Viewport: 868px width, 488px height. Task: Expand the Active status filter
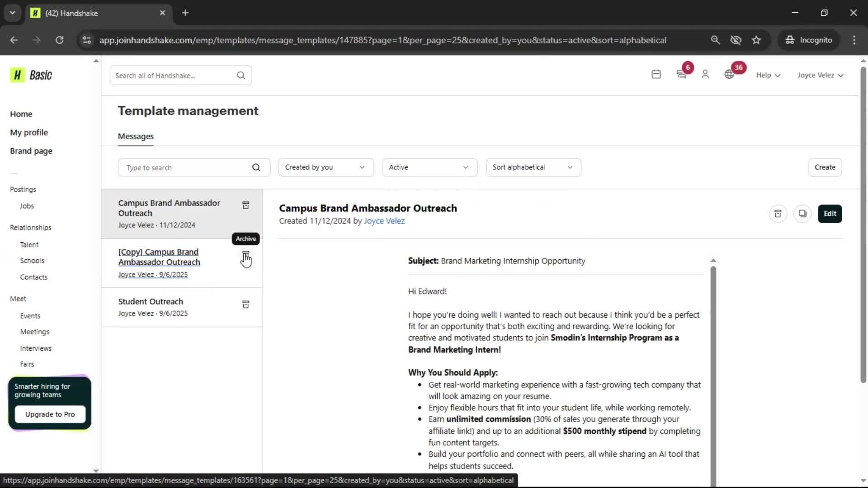point(430,168)
